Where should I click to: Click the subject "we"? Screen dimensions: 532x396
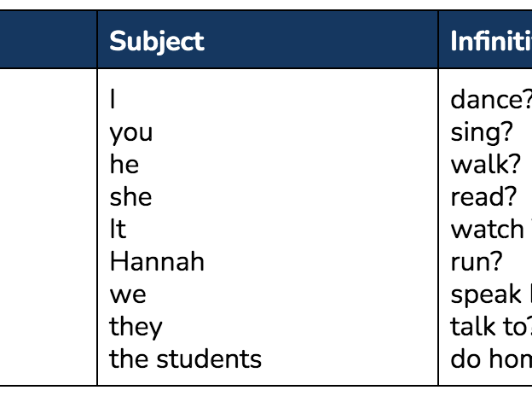128,294
